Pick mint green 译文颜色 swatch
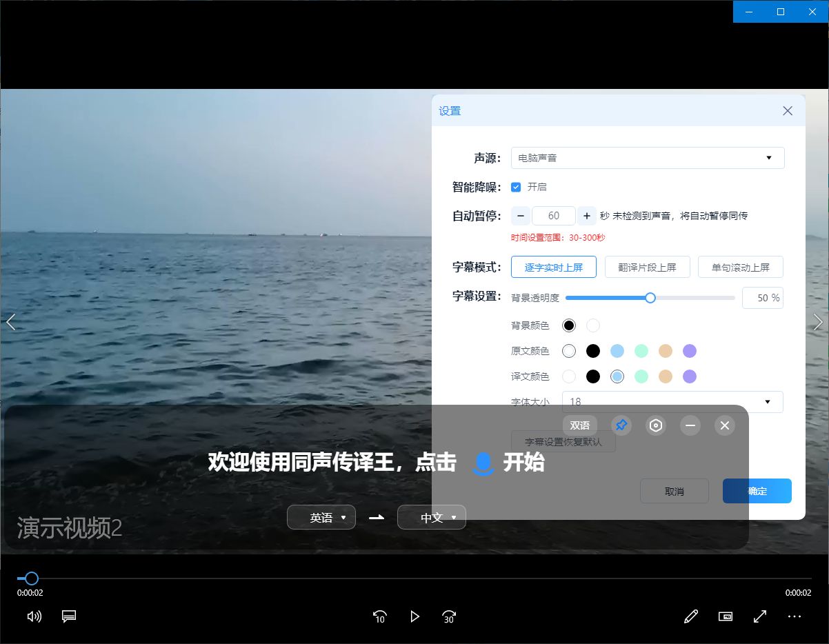829x644 pixels. tap(641, 376)
